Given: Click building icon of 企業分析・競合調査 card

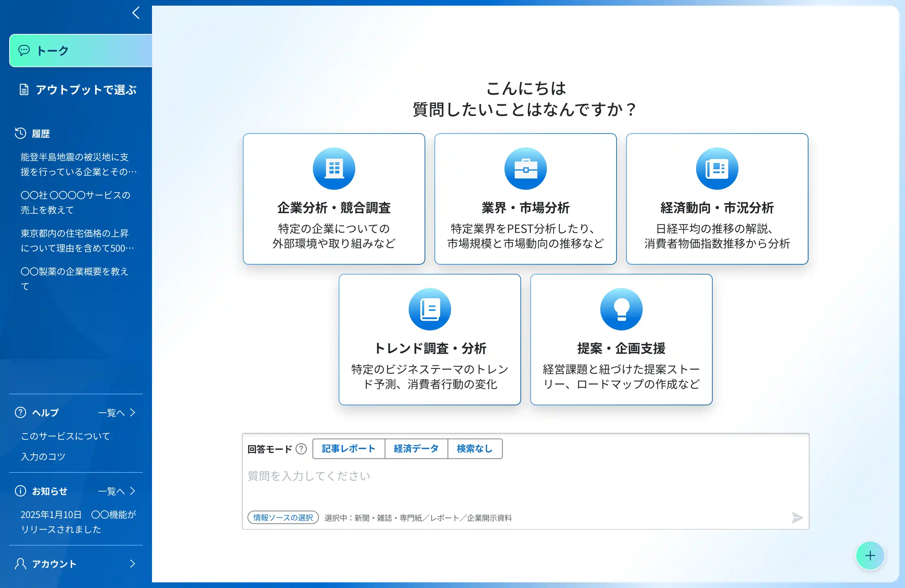Looking at the screenshot, I should click(334, 169).
